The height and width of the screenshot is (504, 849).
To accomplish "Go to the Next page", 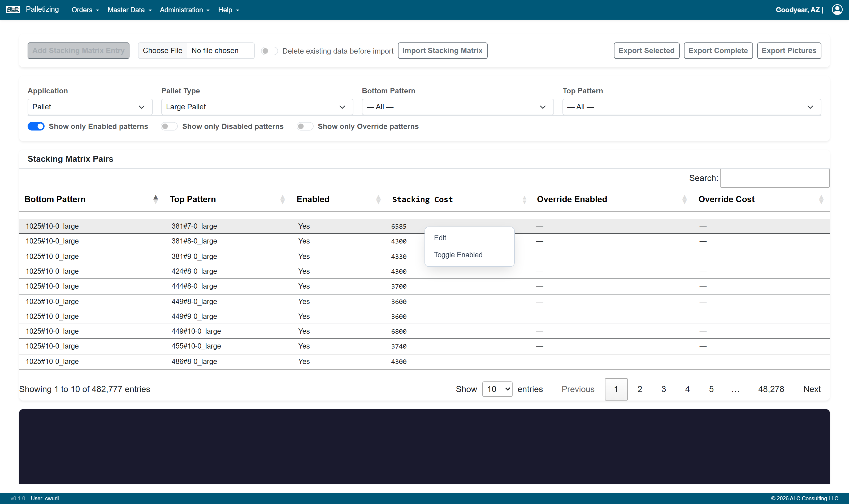I will point(812,389).
